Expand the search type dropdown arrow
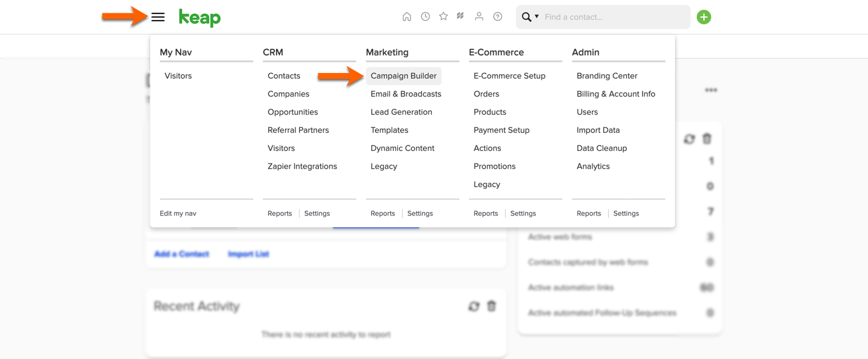This screenshot has width=868, height=359. 536,17
